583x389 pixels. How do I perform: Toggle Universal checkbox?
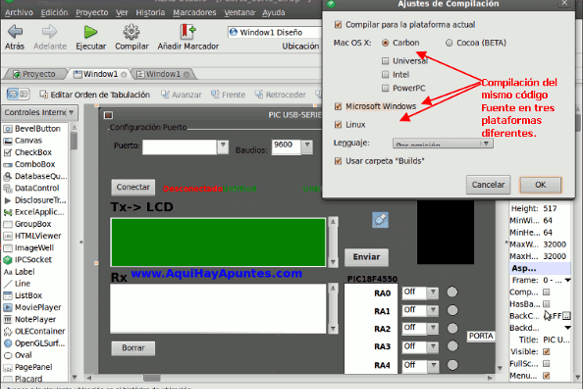coord(386,61)
